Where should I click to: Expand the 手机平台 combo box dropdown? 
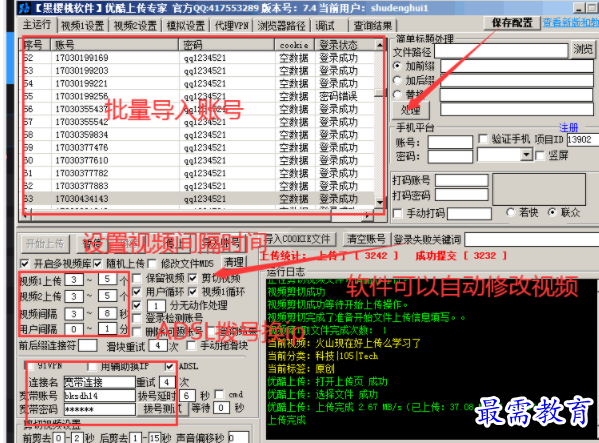(x=527, y=155)
